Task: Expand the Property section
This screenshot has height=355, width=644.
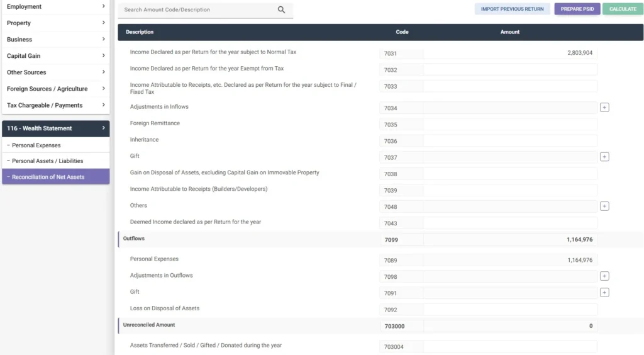Action: pyautogui.click(x=56, y=23)
